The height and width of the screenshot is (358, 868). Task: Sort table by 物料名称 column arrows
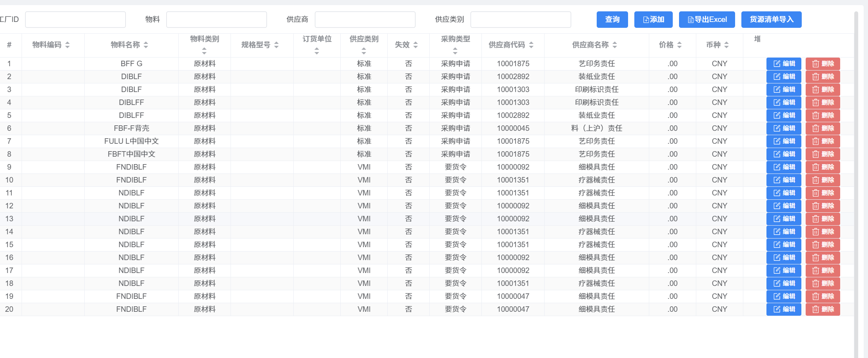(x=146, y=45)
